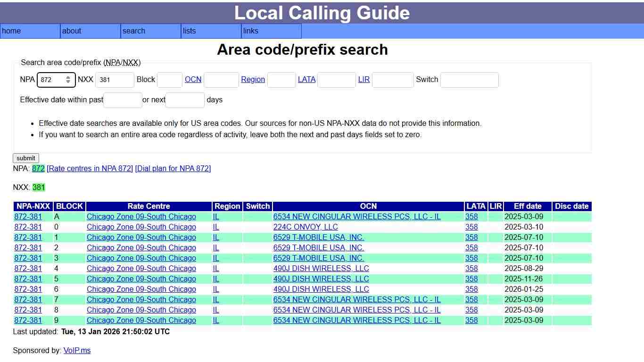Screen dimensions: 644x362
Task: Open Chicago Zone 09-South Chicago rate centre link
Action: (x=141, y=216)
